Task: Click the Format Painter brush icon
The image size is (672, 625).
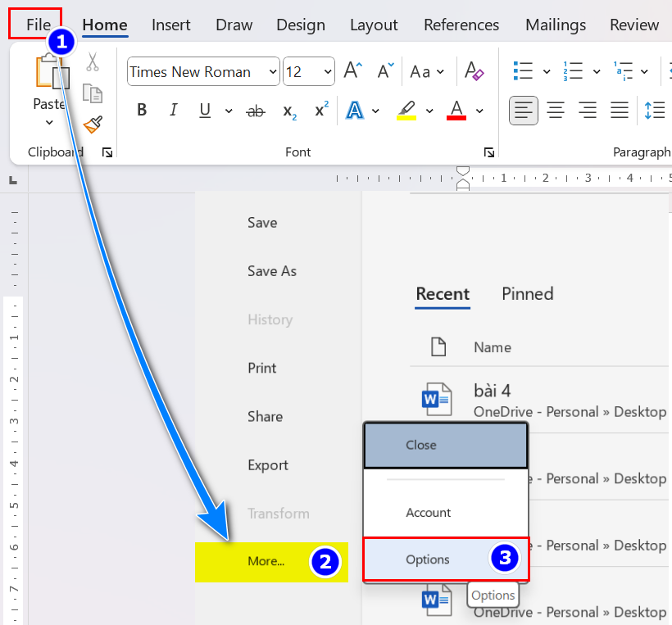Action: click(x=93, y=125)
